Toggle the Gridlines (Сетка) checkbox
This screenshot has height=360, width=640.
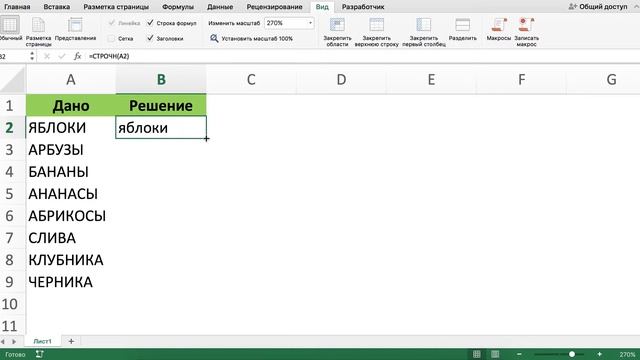click(111, 38)
